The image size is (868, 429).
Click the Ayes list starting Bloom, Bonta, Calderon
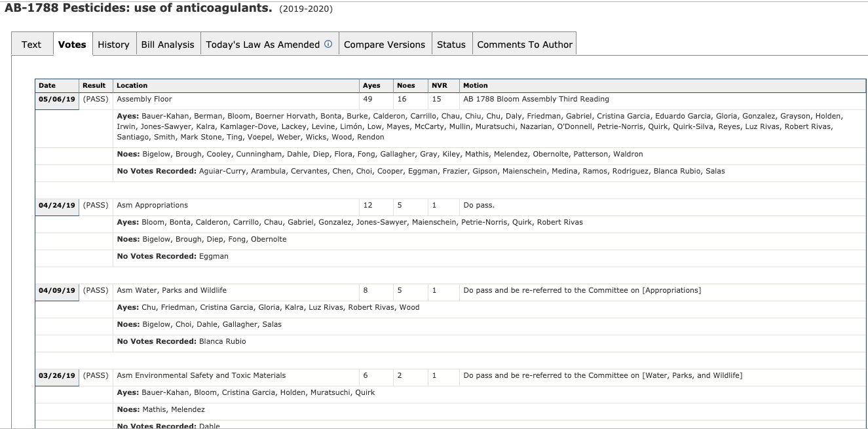coord(350,223)
